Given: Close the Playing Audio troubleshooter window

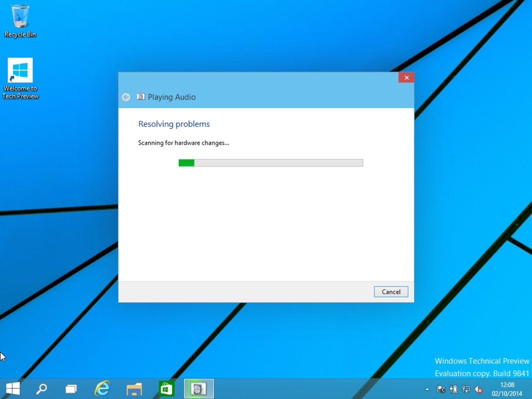Looking at the screenshot, I should pos(406,78).
